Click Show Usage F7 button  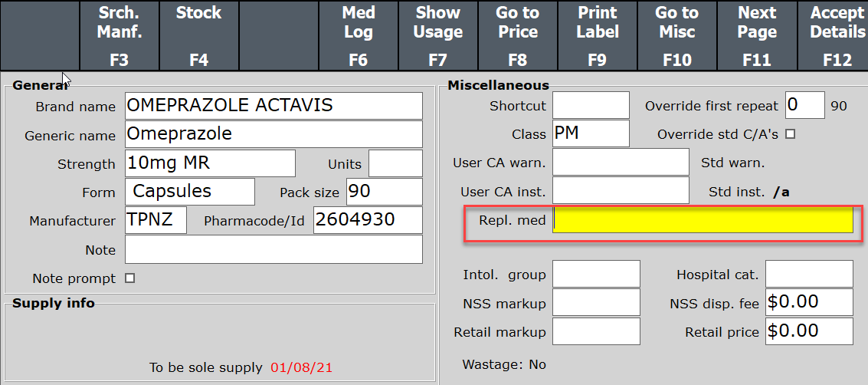point(438,35)
